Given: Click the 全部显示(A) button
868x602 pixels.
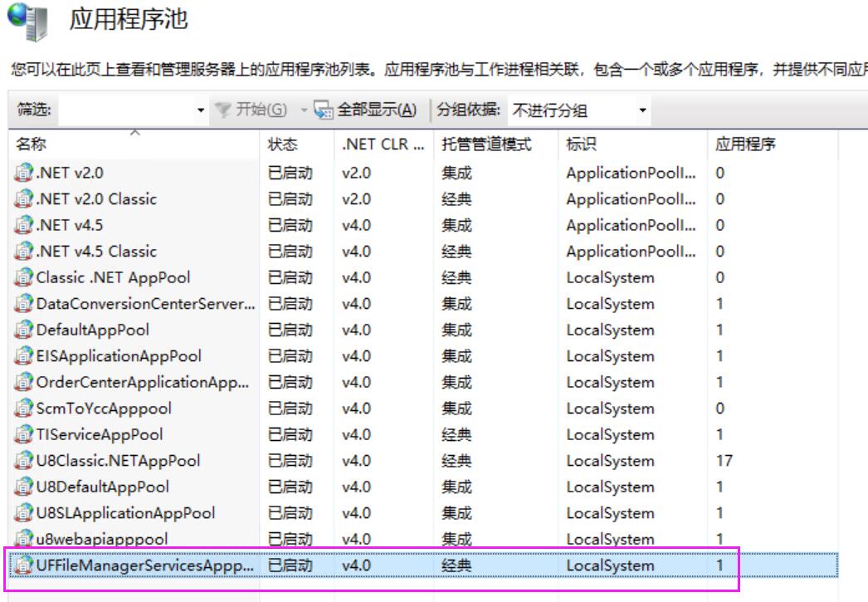Looking at the screenshot, I should point(377,110).
